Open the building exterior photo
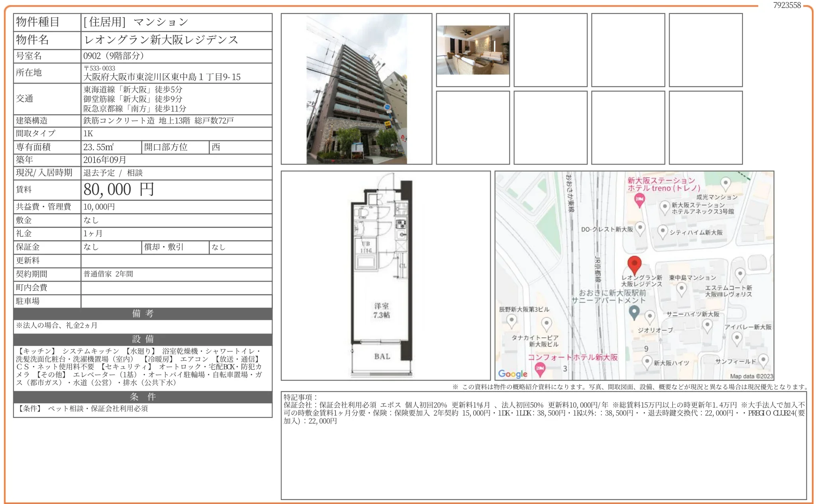Screen dimensions: 819x504 click(357, 89)
